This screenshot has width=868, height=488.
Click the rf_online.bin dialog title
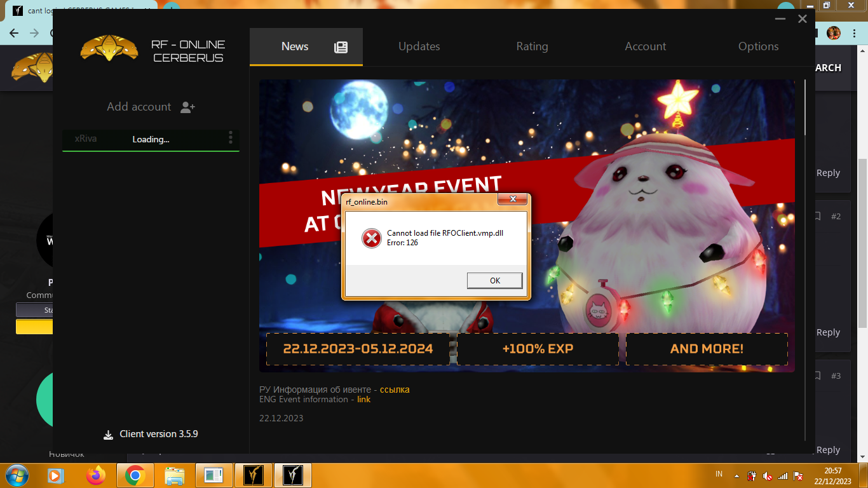(367, 201)
